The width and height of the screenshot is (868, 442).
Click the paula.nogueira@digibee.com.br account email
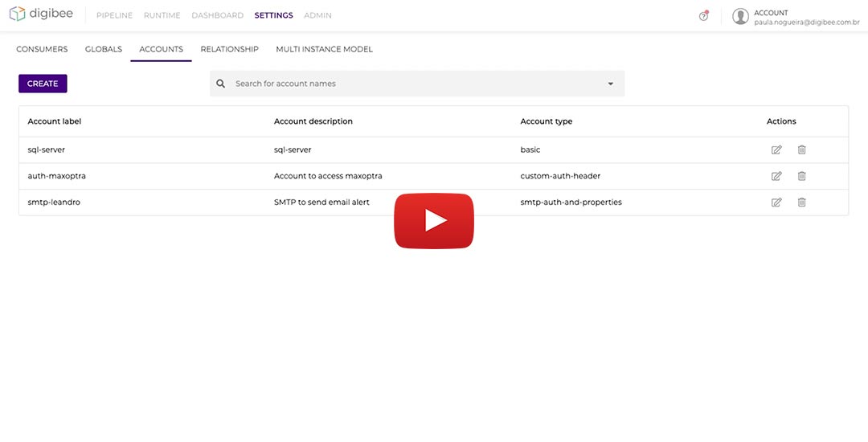coord(807,23)
